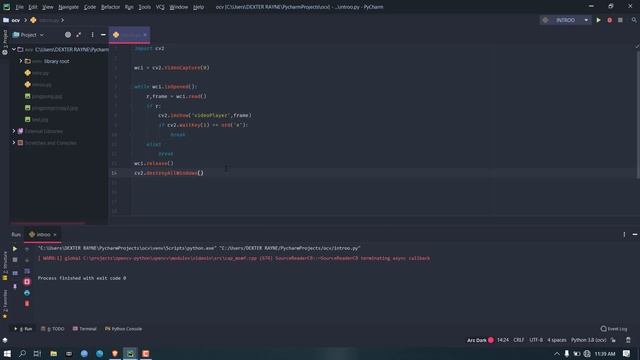The width and height of the screenshot is (640, 360).
Task: Click the UTF-8 encoding in status bar
Action: 536,340
